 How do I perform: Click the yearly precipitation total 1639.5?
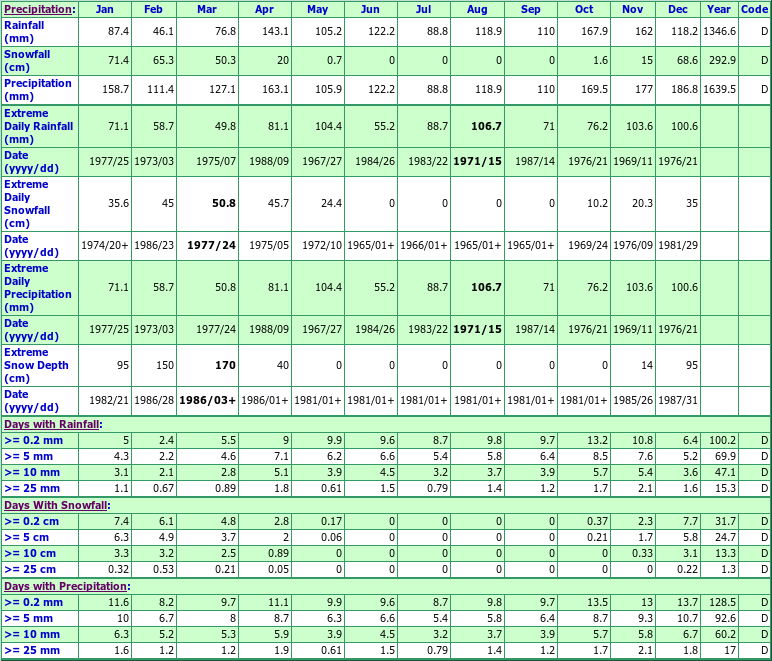pos(717,90)
